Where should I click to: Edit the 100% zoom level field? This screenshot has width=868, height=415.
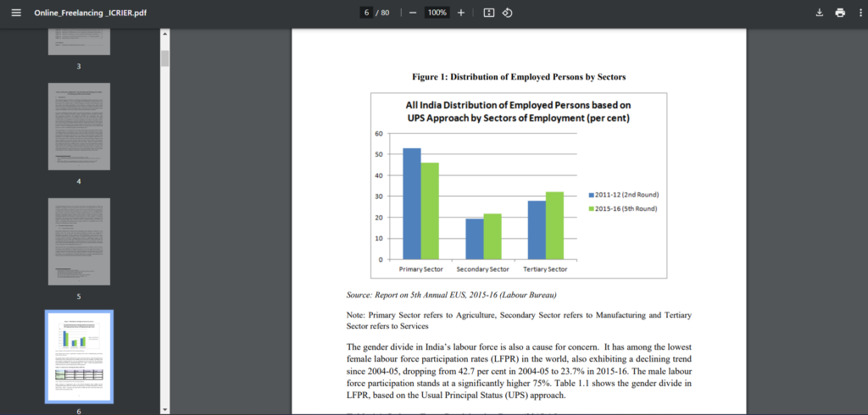coord(437,13)
